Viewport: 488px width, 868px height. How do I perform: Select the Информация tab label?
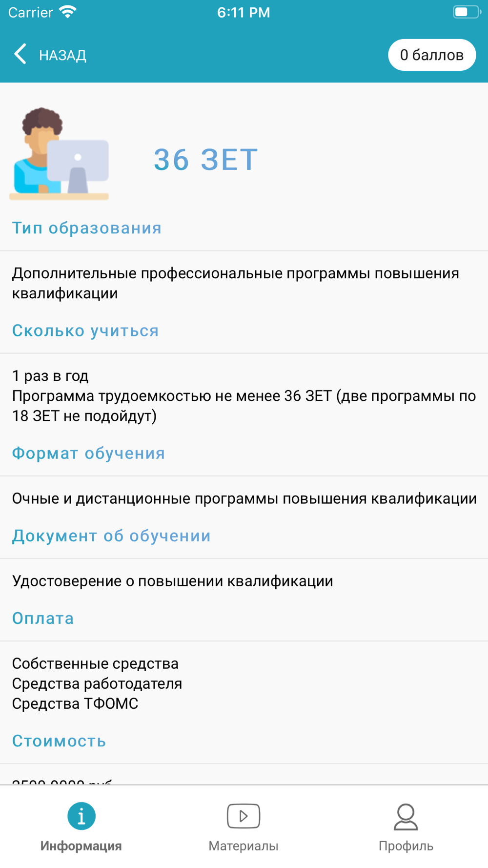point(81,846)
